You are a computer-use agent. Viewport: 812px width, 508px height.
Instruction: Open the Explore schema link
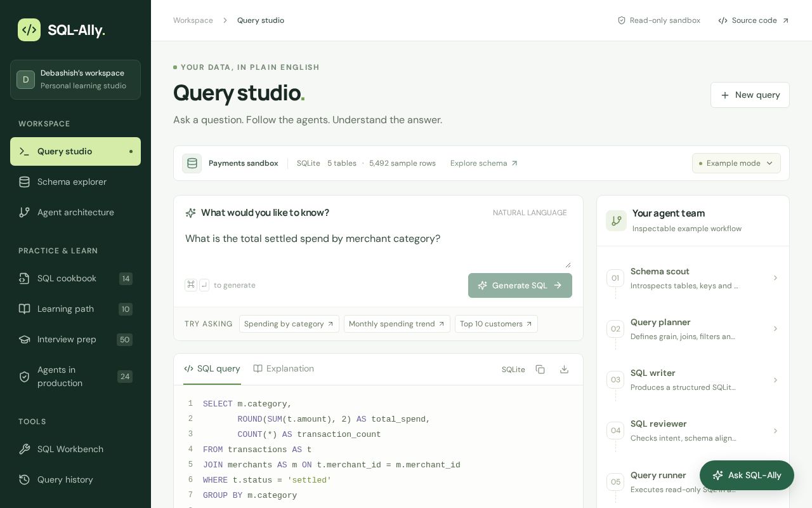(x=484, y=163)
